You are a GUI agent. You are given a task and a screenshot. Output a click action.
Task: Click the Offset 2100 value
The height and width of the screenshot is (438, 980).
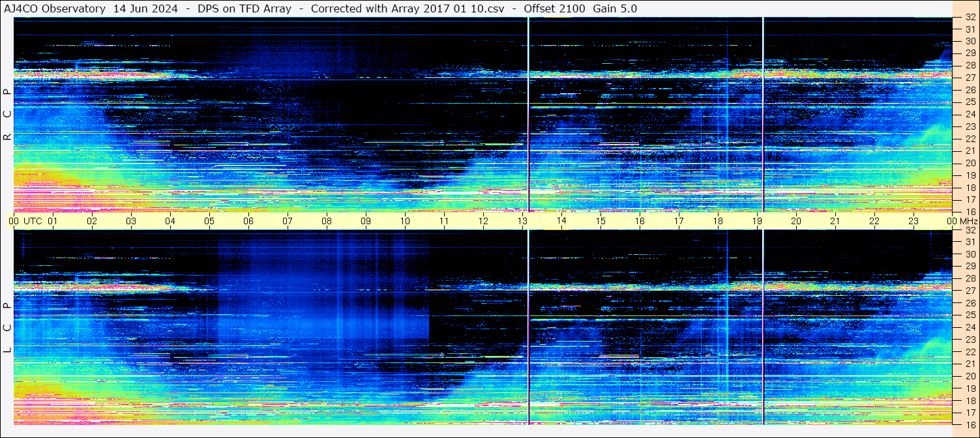pyautogui.click(x=555, y=8)
